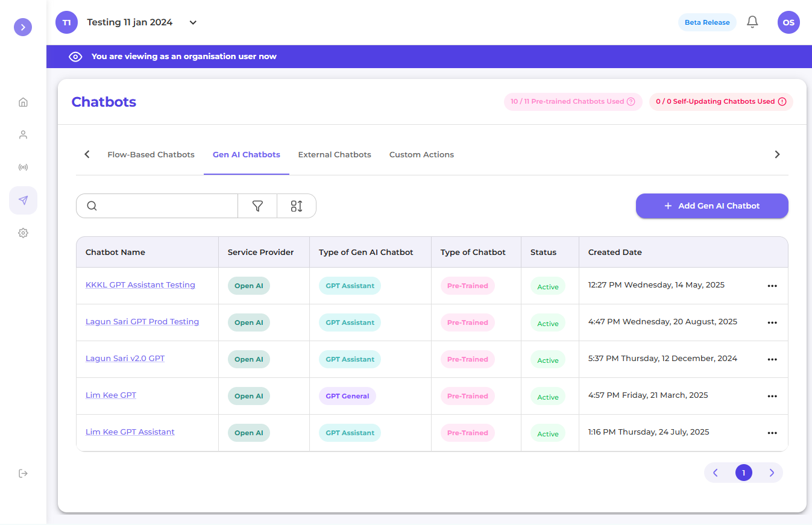Click the Type of Gen AI Chatbot column header
This screenshot has height=525, width=812.
(x=366, y=253)
